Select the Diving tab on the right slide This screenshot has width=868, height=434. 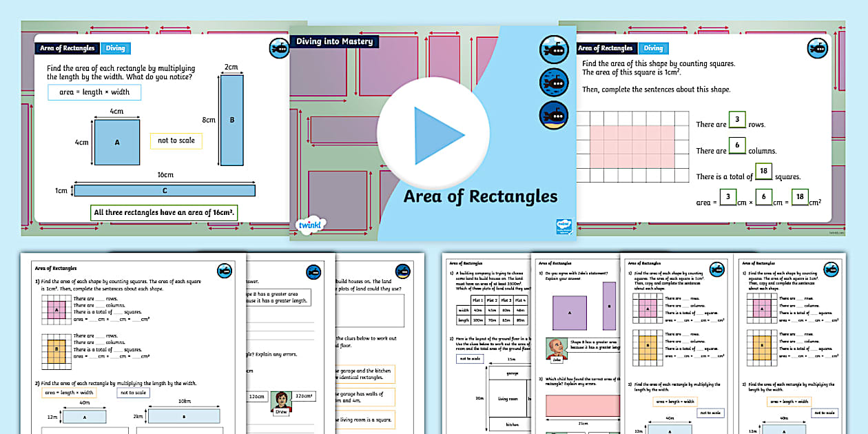653,48
